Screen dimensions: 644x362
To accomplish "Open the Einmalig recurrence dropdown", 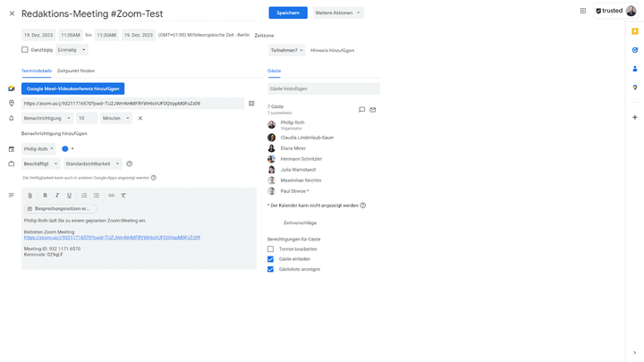I will tap(72, 50).
